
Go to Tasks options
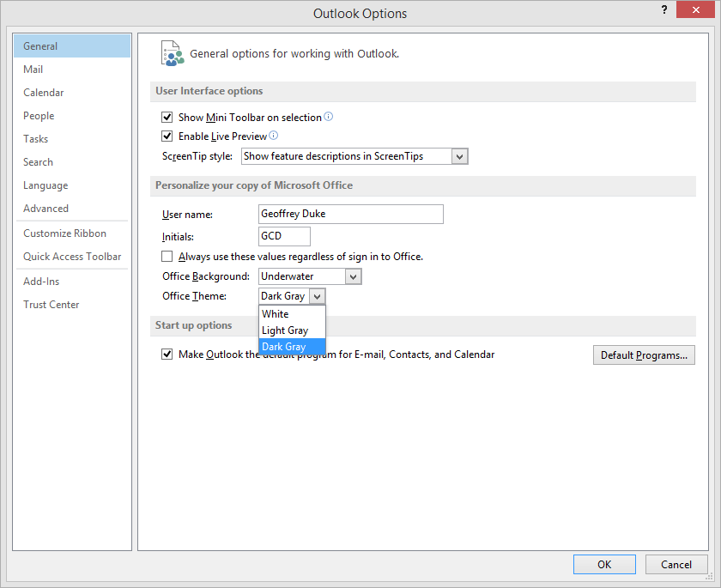(72, 139)
